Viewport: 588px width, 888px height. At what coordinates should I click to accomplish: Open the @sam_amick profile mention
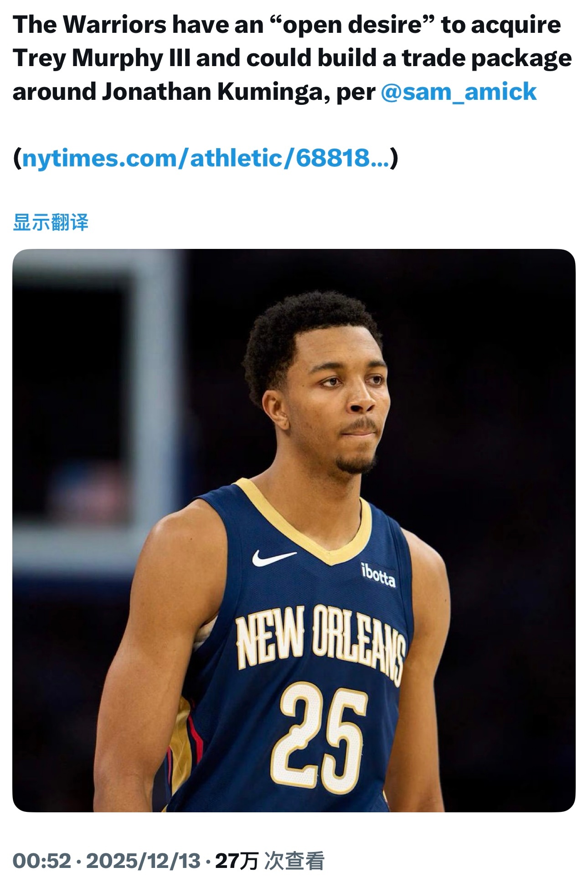tap(458, 92)
